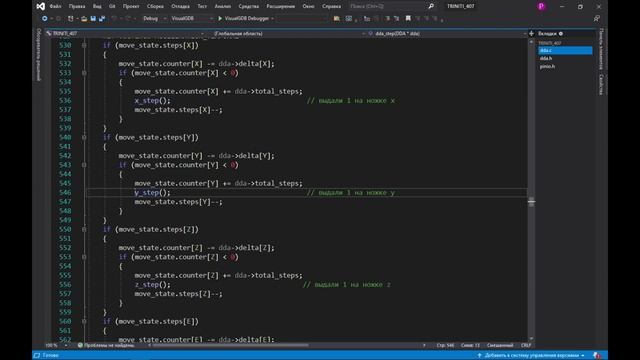Open the Toolbox side panel tab
The height and width of the screenshot is (360, 640).
pyautogui.click(x=601, y=49)
